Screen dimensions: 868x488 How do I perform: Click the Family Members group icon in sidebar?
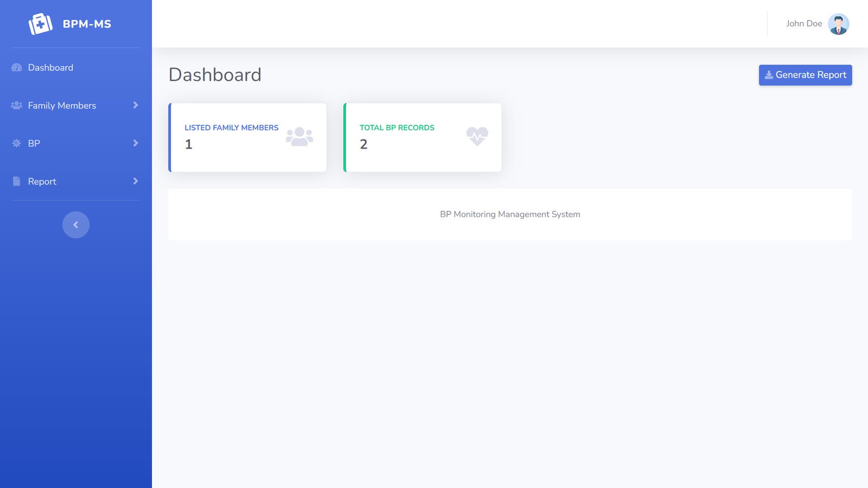coord(16,106)
